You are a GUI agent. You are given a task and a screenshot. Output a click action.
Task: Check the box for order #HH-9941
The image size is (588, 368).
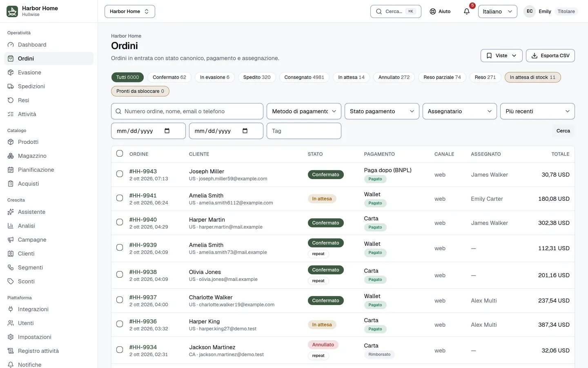click(x=120, y=198)
